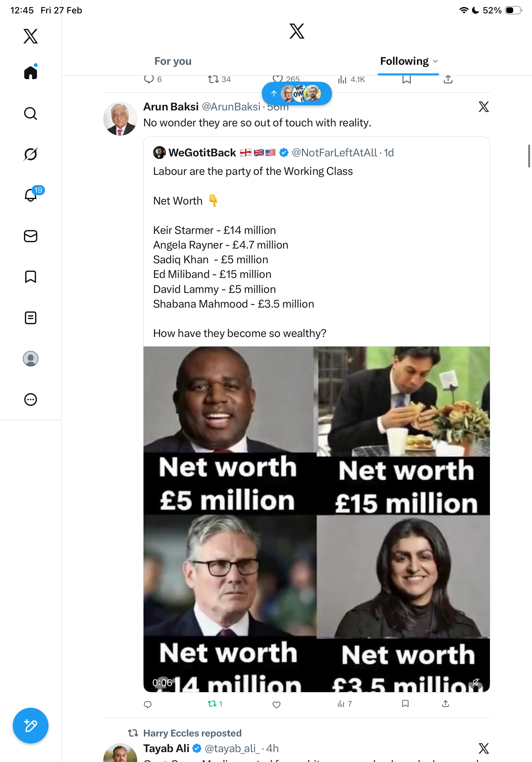Unmute the video in quoted post
Viewport: 532px width, 762px height.
point(476,682)
